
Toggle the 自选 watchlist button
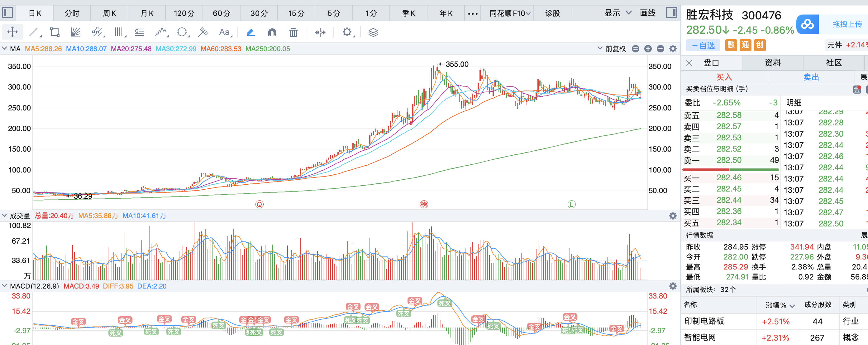coord(703,45)
